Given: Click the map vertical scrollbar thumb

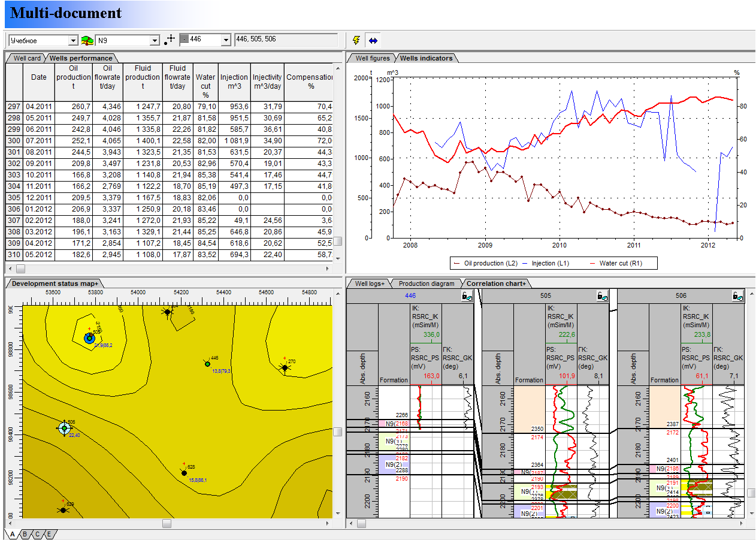Looking at the screenshot, I should click(338, 432).
